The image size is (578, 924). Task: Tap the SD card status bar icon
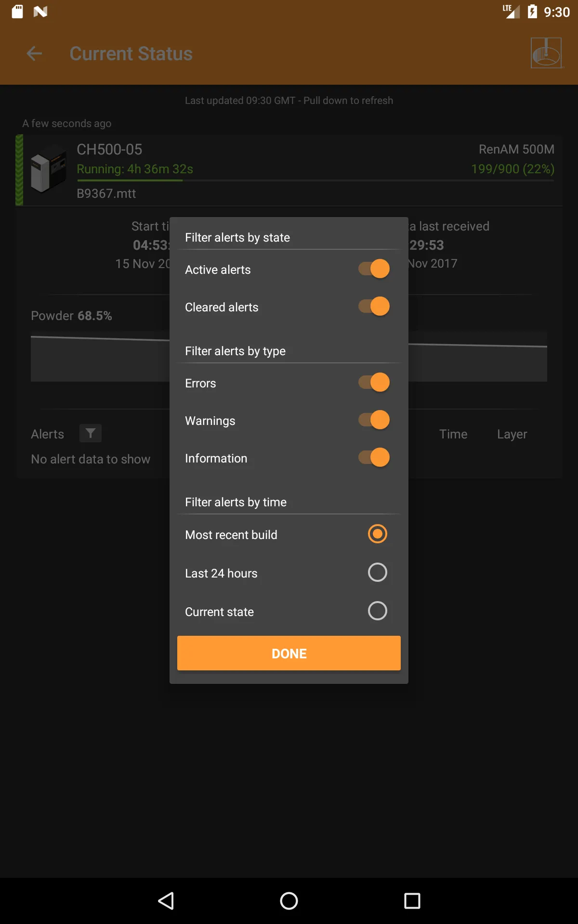coord(17,12)
